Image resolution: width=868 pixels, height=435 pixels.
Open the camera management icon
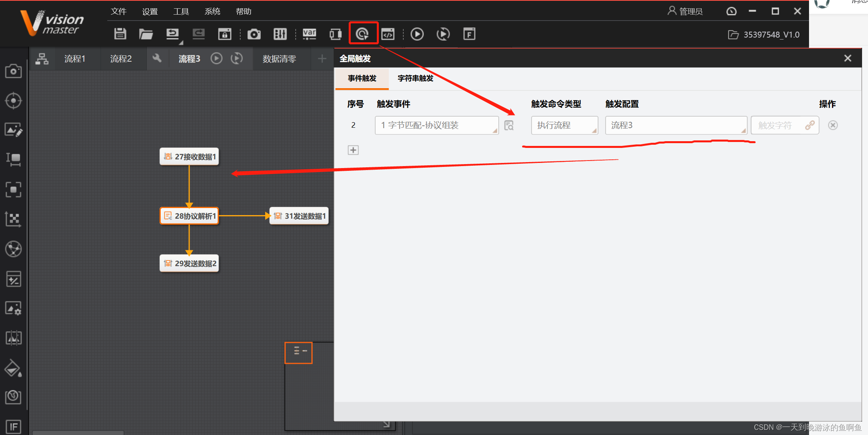254,34
